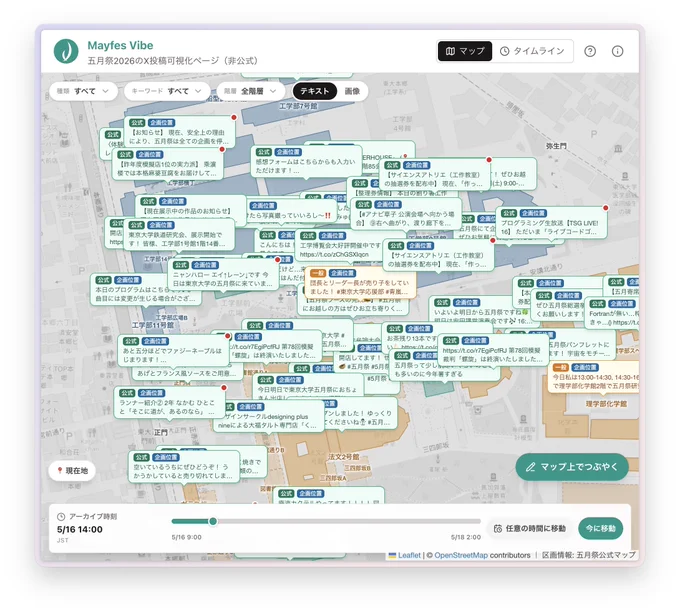This screenshot has width=680, height=613.
Task: Click the Mayfes Vibe leaf logo
Action: tap(66, 51)
